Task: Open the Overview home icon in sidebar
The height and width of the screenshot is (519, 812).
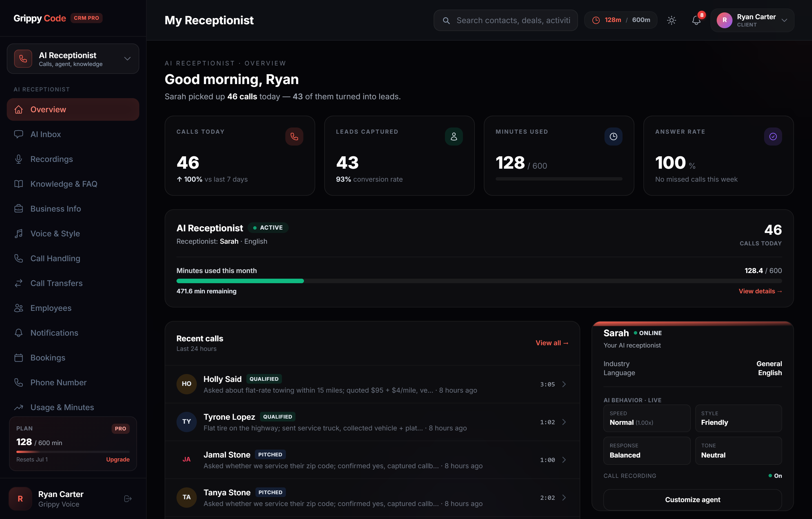Action: pyautogui.click(x=19, y=109)
